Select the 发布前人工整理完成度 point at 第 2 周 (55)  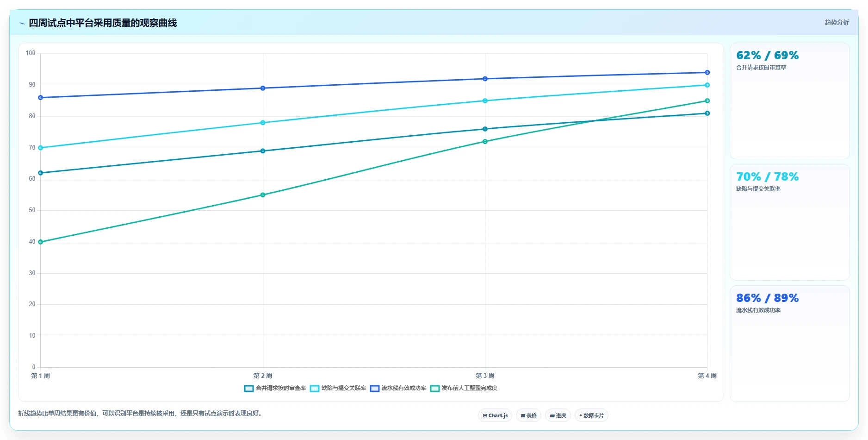263,195
